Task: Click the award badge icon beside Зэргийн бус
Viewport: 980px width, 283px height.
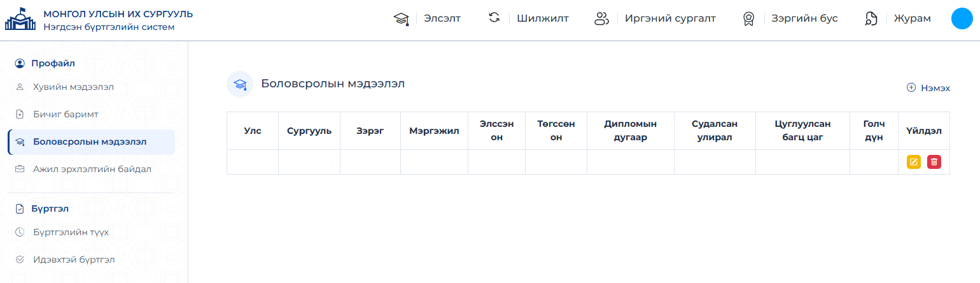Action: 749,19
